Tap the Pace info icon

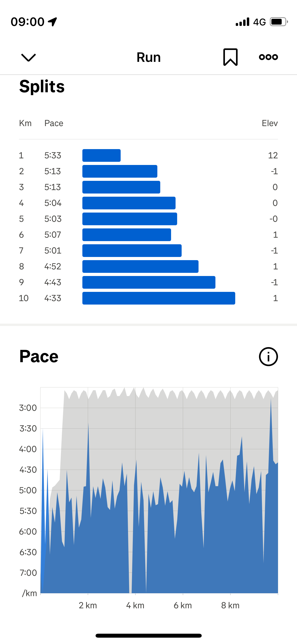click(268, 356)
